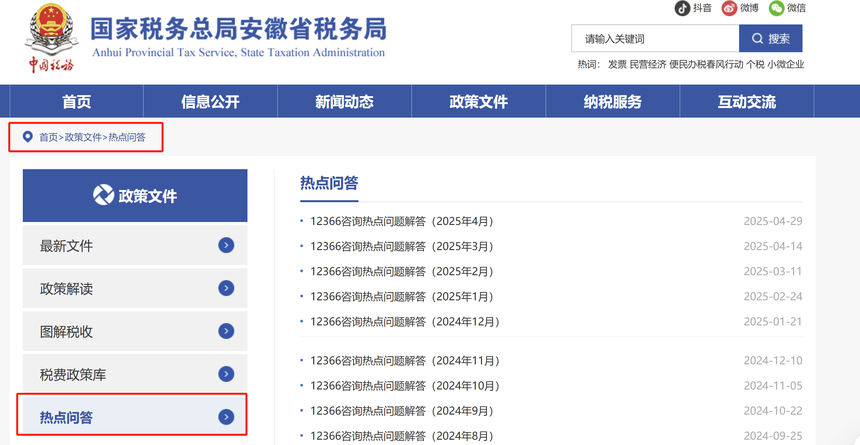This screenshot has width=860, height=445.
Task: Open 12366咨询热点问题解答（2025年4月）
Action: point(402,221)
